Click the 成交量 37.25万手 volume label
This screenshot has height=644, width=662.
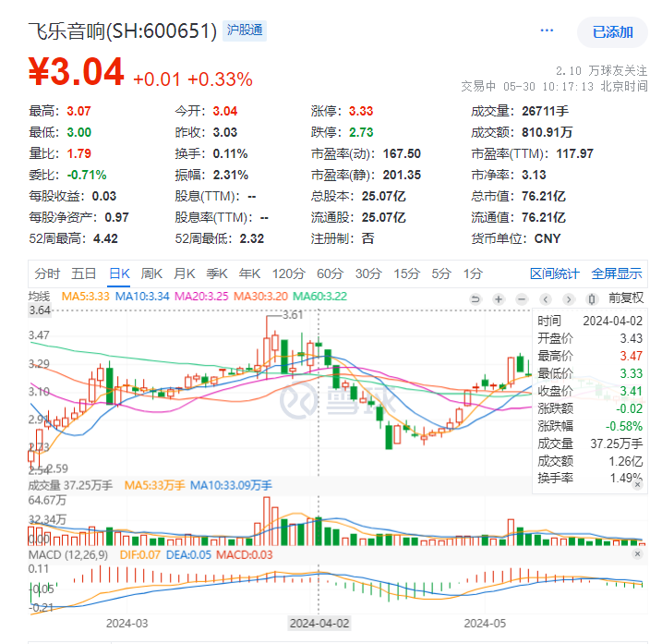(x=70, y=485)
